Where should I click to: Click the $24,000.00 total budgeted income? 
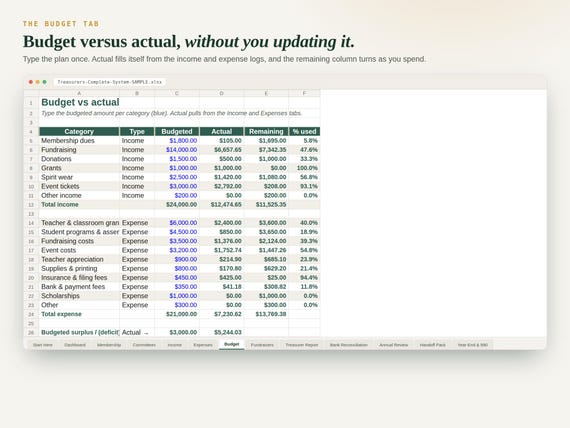click(177, 205)
